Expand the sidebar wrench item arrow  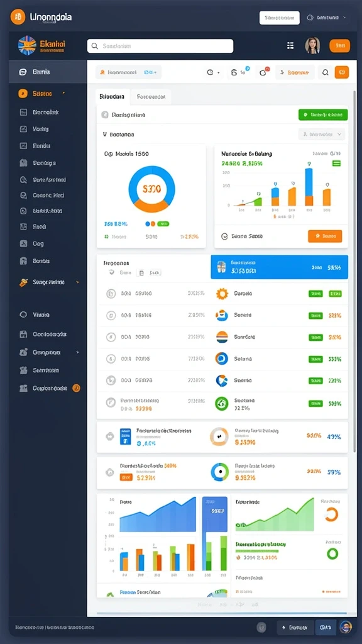(77, 282)
